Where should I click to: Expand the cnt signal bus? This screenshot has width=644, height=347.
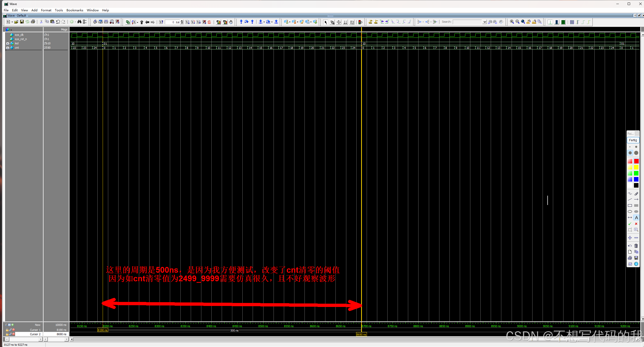(x=8, y=48)
